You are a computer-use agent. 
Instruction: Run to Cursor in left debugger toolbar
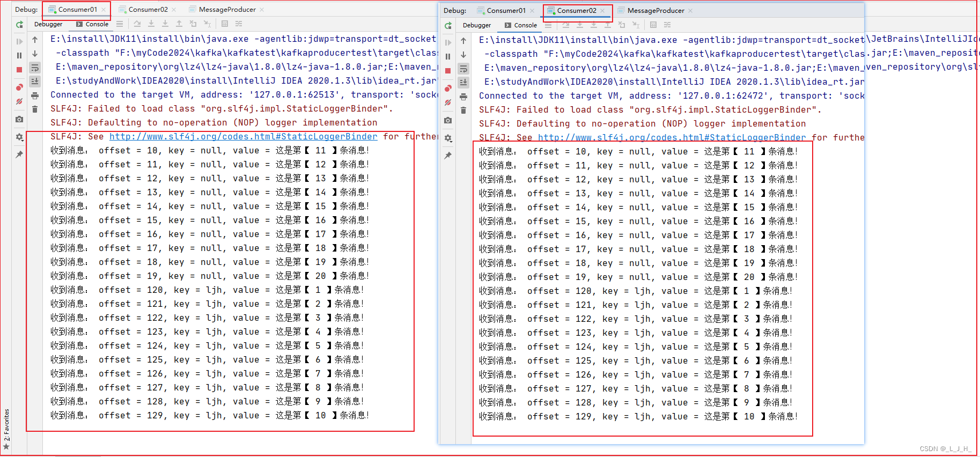207,24
